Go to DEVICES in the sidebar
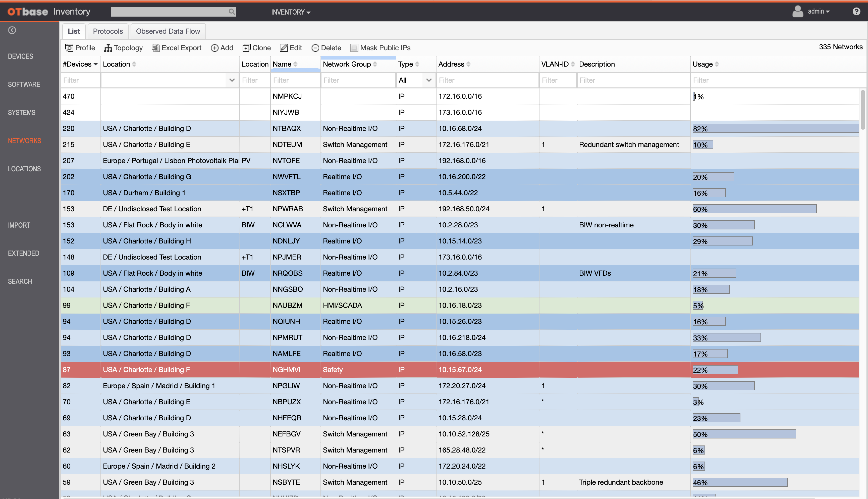The image size is (868, 499). (x=21, y=56)
